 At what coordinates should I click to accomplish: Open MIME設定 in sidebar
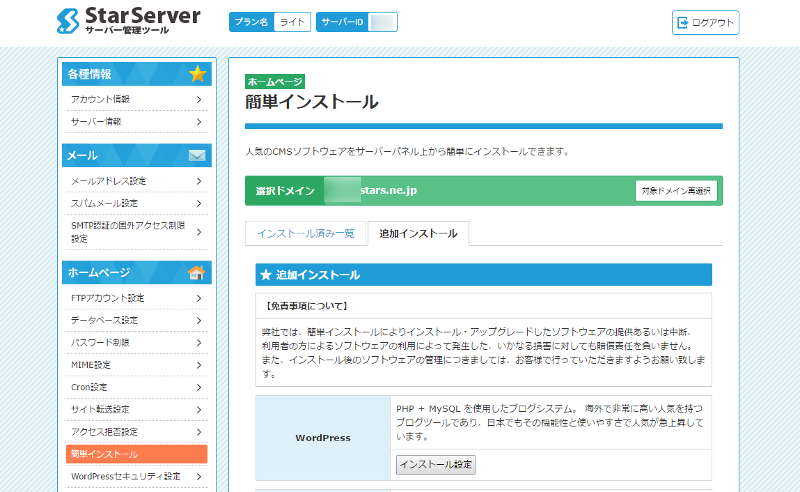(136, 365)
